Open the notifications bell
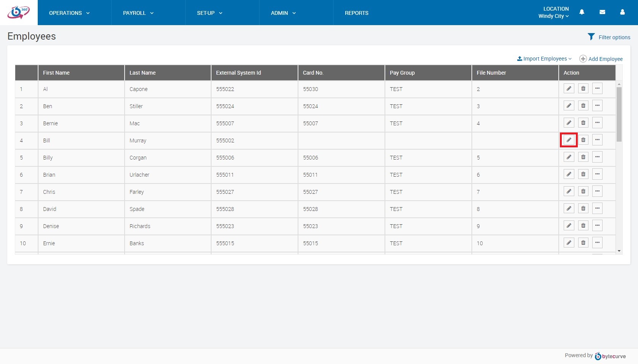The image size is (638, 364). (x=582, y=12)
